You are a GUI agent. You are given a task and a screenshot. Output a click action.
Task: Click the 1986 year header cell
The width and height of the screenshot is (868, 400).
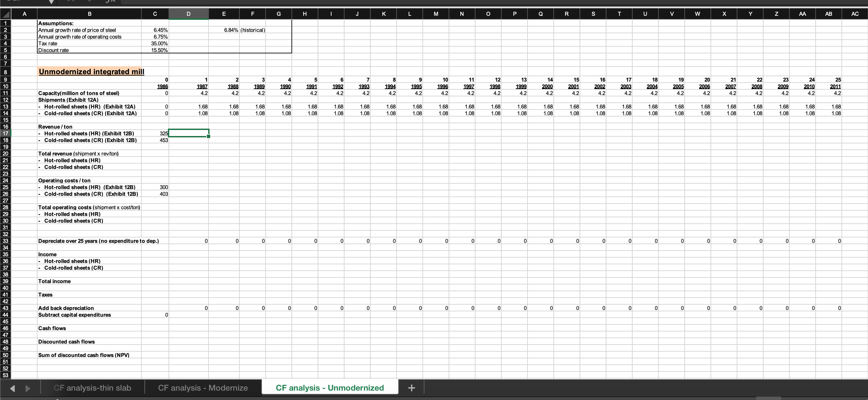click(x=155, y=86)
